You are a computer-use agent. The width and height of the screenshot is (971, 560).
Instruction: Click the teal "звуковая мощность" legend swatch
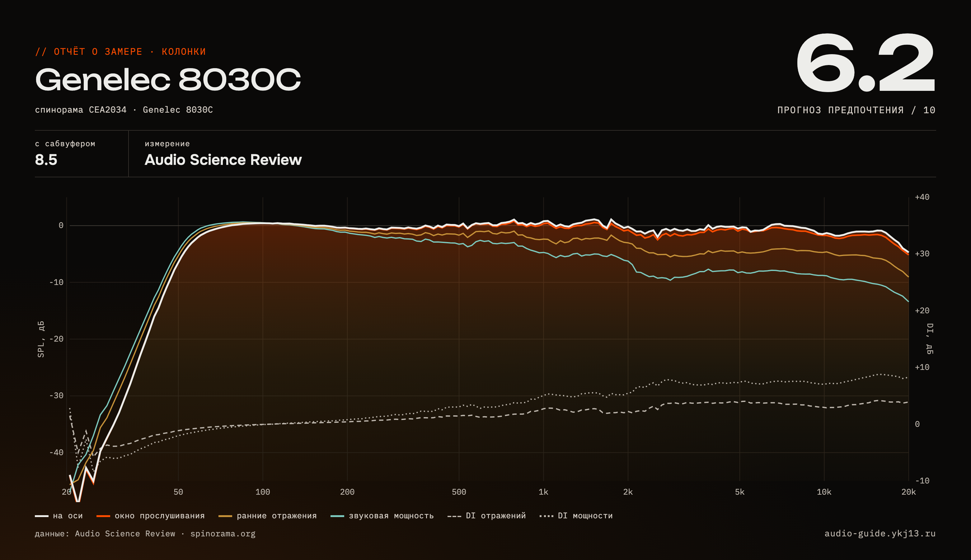point(337,516)
